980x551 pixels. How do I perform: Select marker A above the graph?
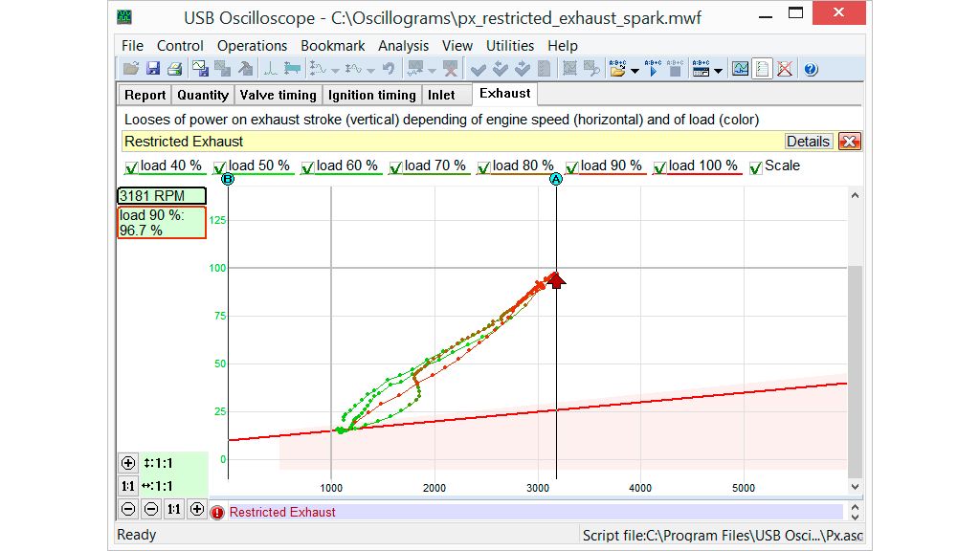point(556,179)
